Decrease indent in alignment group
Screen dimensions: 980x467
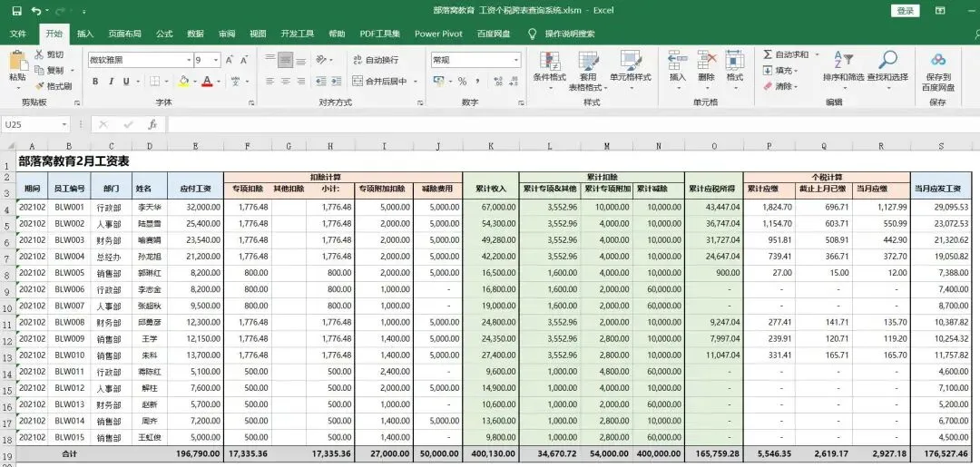click(321, 82)
